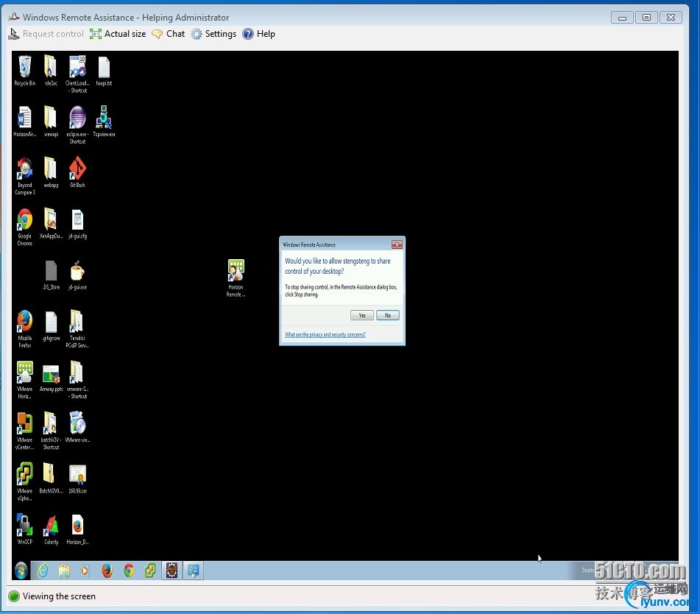Image resolution: width=700 pixels, height=614 pixels.
Task: Select the VMware vCenter desktop icon
Action: [x=24, y=431]
